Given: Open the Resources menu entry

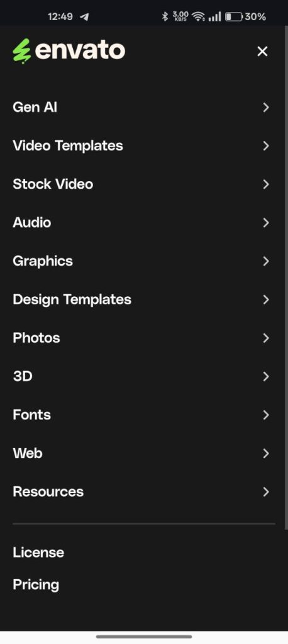Looking at the screenshot, I should 141,492.
